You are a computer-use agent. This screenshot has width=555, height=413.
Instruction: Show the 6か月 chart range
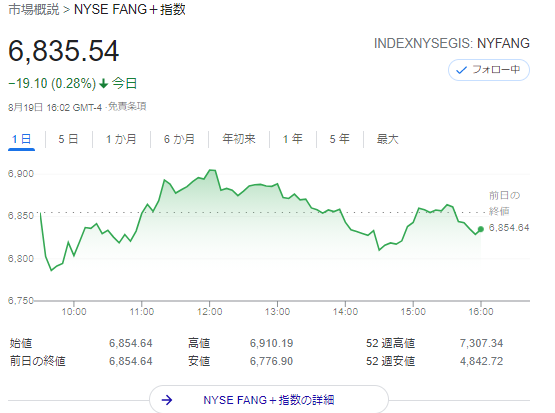click(x=179, y=139)
